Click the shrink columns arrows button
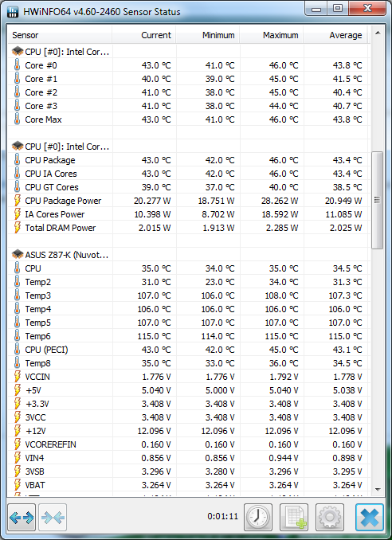This screenshot has height=540, width=392. point(53,517)
